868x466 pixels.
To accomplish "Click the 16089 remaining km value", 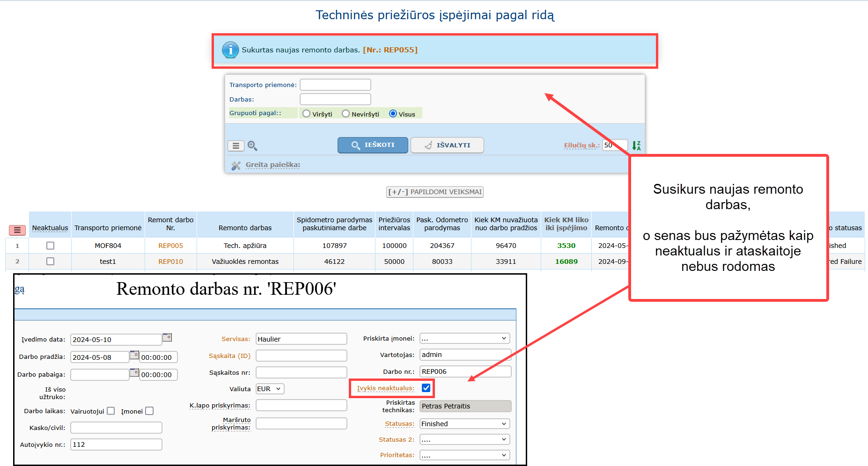I will tap(566, 262).
